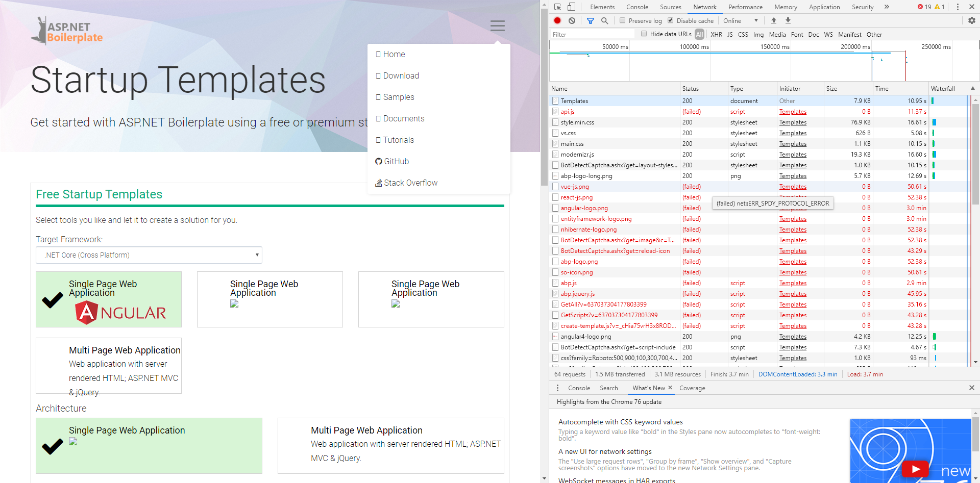This screenshot has height=483, width=980.
Task: Open the DevTools overflow chevron menu
Action: click(887, 7)
